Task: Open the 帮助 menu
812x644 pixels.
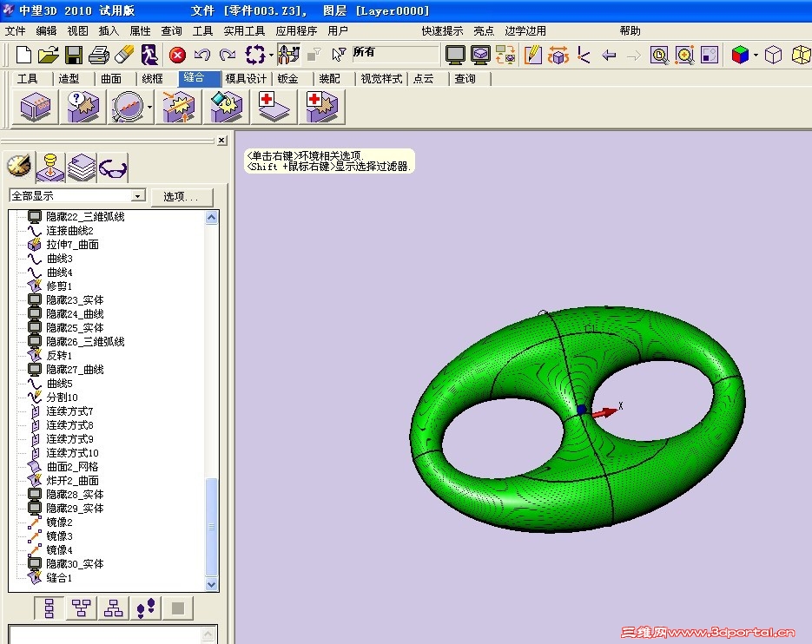Action: point(630,31)
